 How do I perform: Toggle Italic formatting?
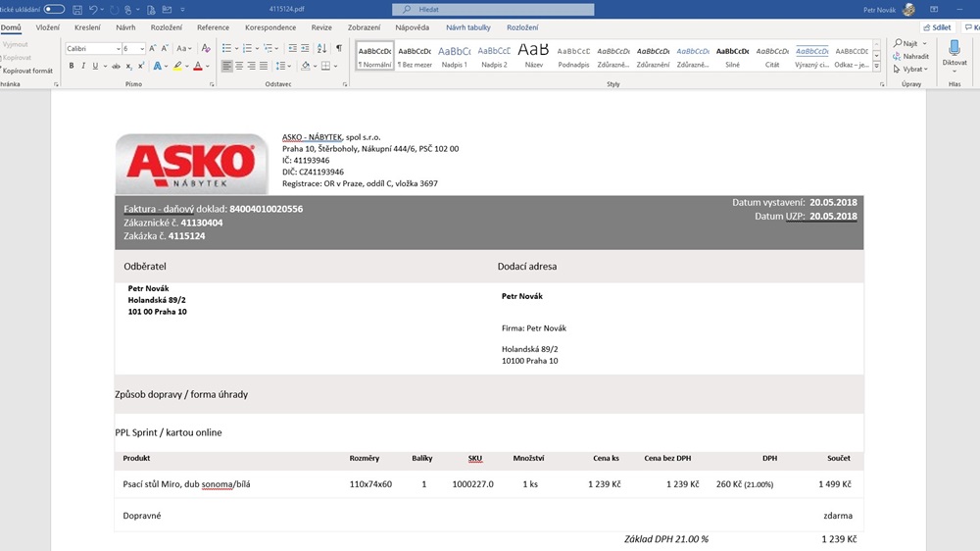click(x=83, y=66)
